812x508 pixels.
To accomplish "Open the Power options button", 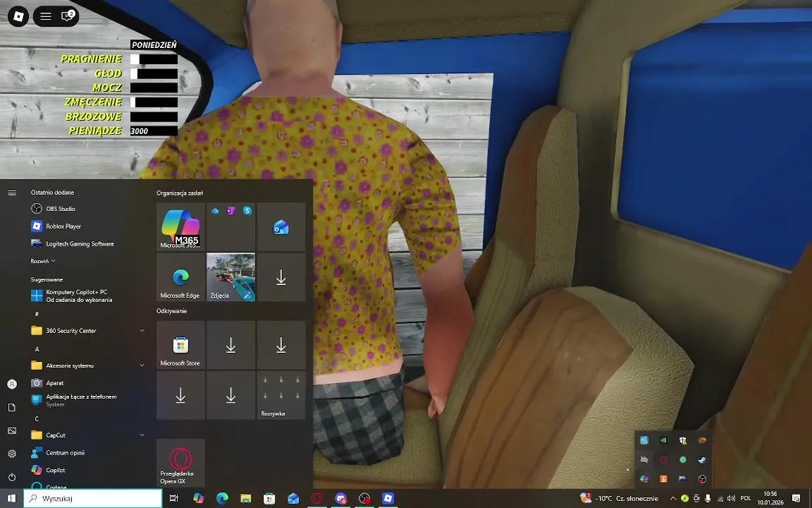I will [12, 477].
